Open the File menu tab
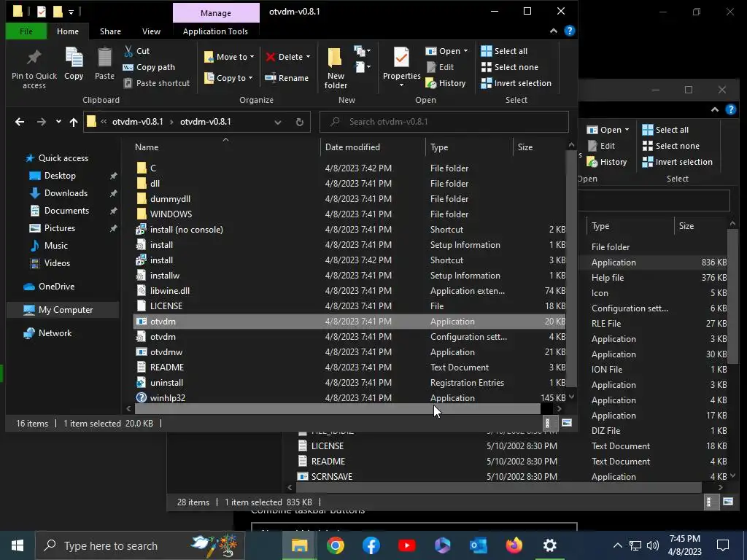This screenshot has height=560, width=747. (26, 31)
